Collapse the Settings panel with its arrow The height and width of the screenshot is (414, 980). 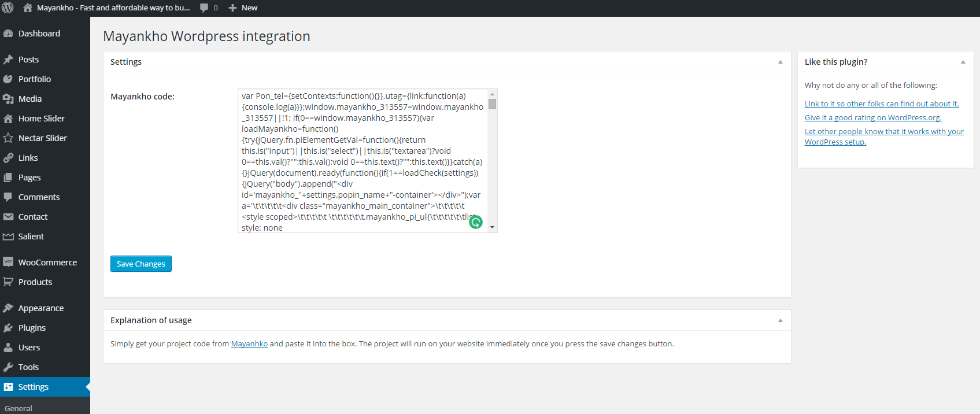coord(780,62)
